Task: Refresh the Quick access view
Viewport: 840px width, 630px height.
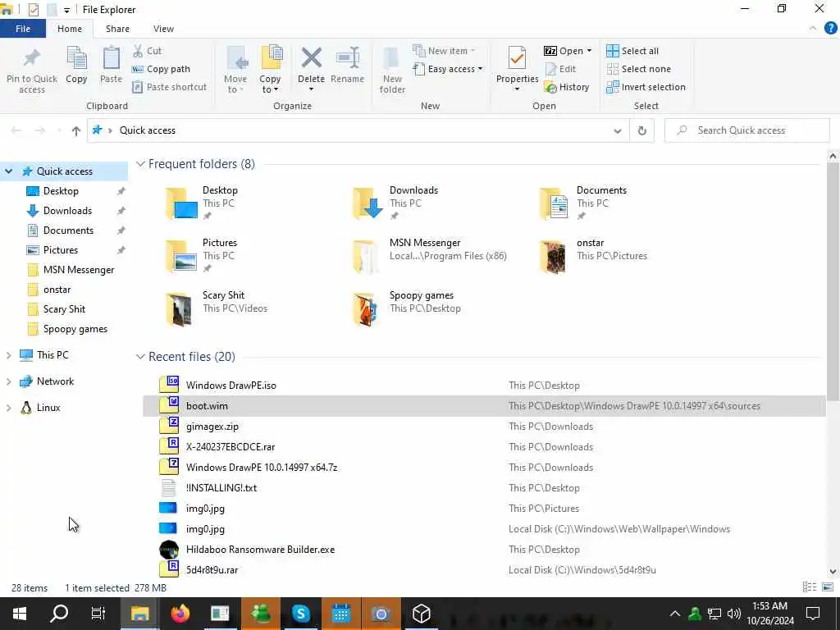Action: click(641, 130)
